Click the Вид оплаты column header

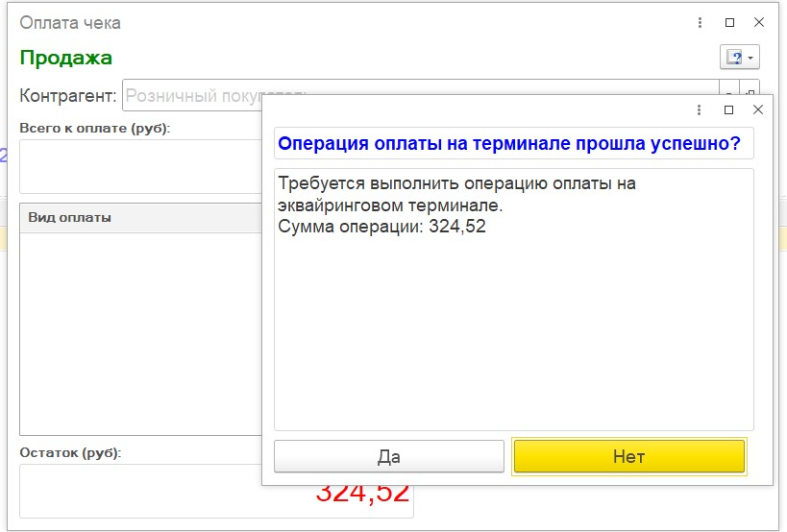(140, 218)
